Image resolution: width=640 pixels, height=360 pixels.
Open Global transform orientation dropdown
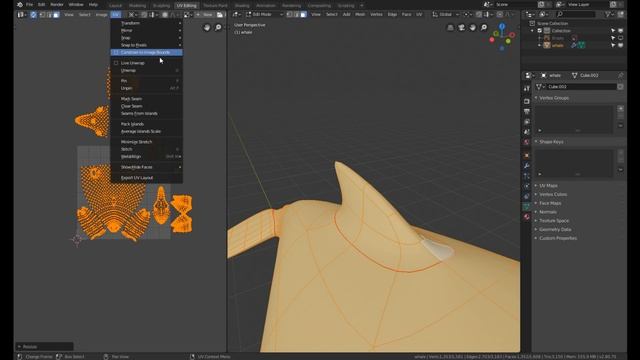(x=446, y=14)
